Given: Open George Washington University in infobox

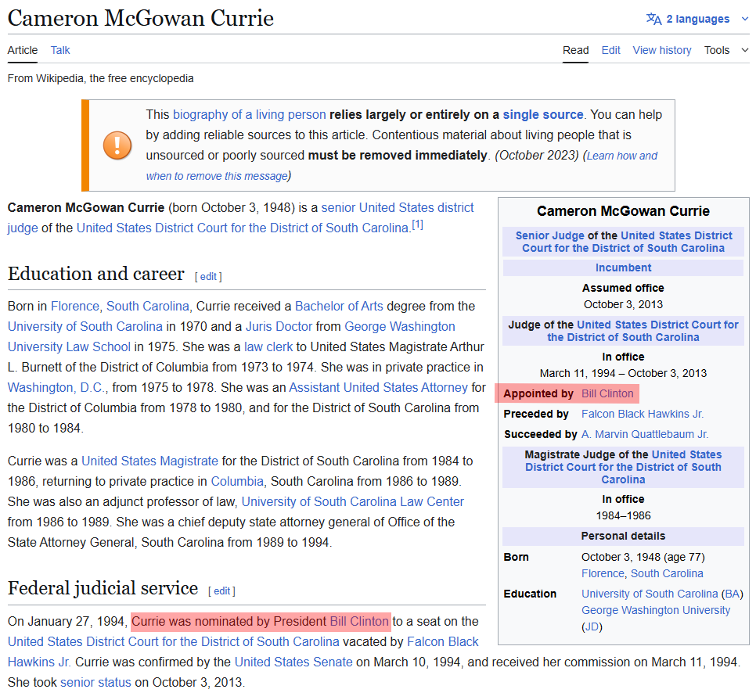Looking at the screenshot, I should [656, 610].
